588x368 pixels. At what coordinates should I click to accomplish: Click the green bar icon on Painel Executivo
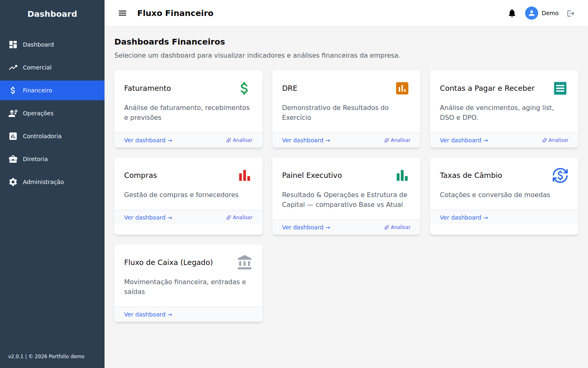pyautogui.click(x=402, y=175)
